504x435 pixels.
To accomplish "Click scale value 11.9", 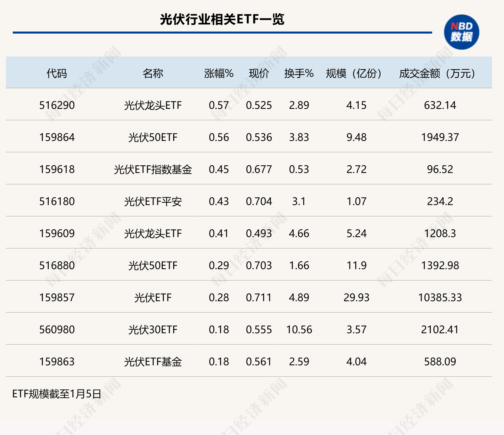I will [356, 266].
